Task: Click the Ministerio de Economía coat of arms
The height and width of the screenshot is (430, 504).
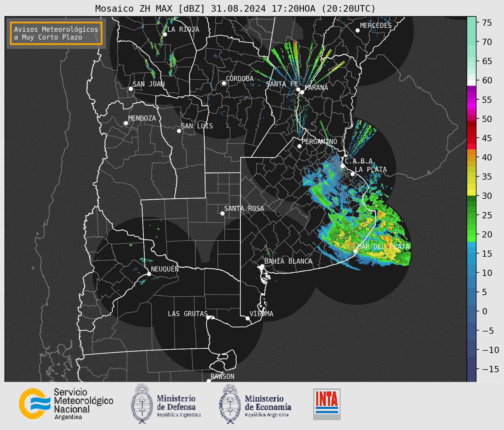Action: [229, 404]
